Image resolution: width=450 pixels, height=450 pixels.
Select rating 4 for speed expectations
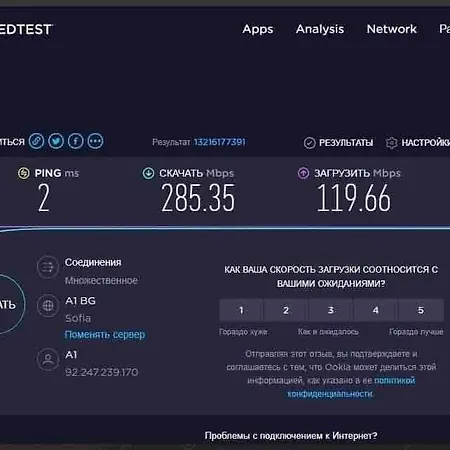376,310
